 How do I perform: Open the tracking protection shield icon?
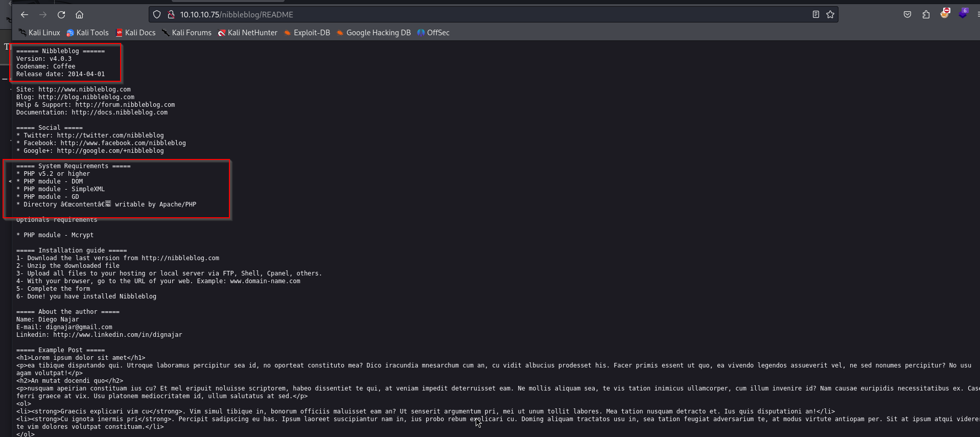tap(157, 15)
